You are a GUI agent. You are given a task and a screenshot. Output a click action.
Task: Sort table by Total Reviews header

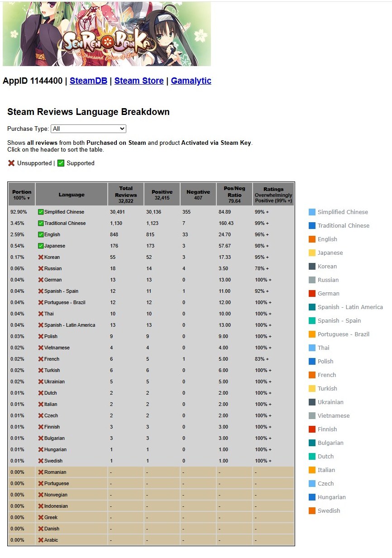pyautogui.click(x=126, y=195)
